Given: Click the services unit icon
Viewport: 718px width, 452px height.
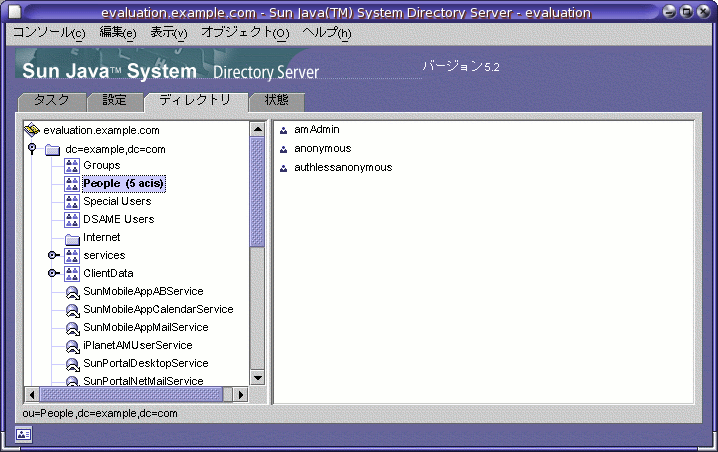Looking at the screenshot, I should coord(72,256).
